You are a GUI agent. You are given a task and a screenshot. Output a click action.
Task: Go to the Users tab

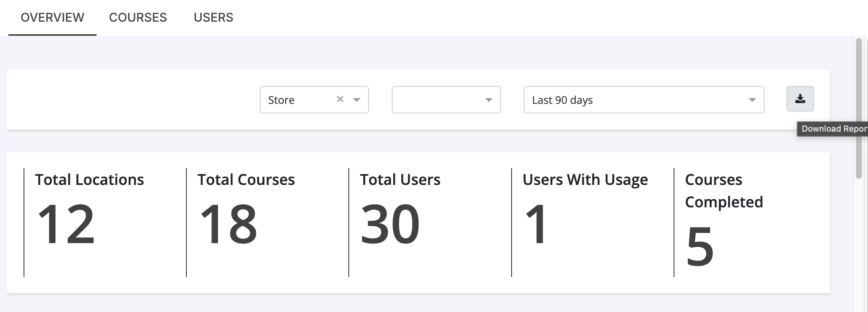213,18
